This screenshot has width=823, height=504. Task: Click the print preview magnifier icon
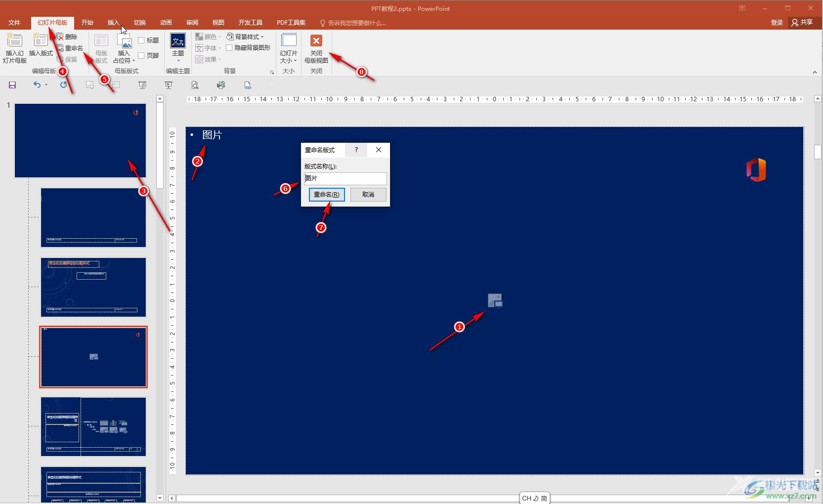point(195,85)
